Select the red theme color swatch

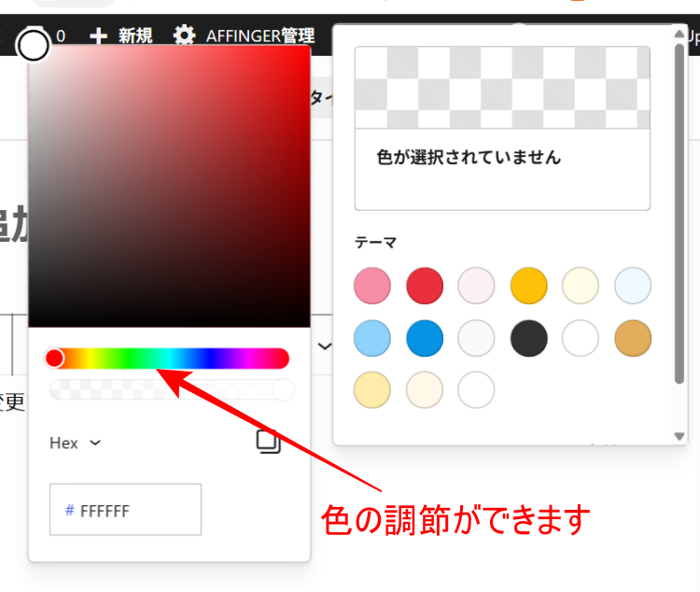click(x=425, y=286)
